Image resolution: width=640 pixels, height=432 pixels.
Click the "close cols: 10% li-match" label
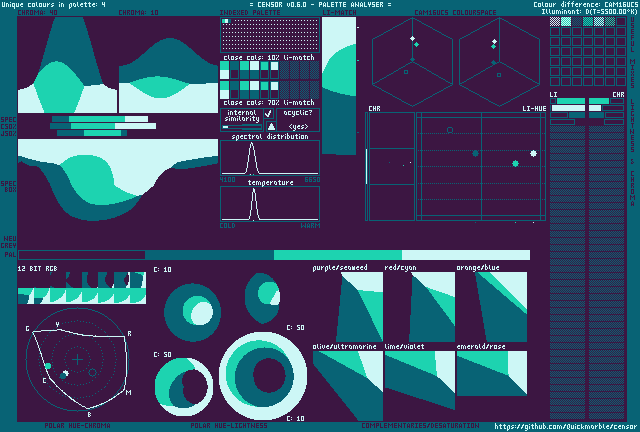click(x=269, y=58)
